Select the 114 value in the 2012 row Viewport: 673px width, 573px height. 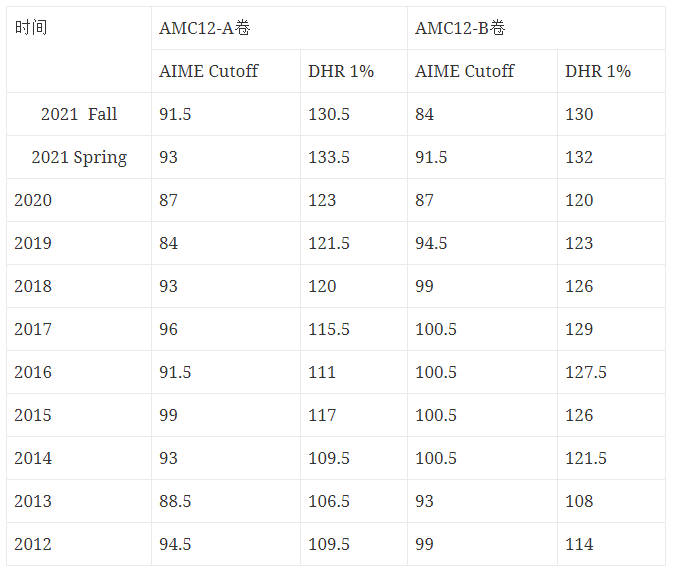coord(612,544)
